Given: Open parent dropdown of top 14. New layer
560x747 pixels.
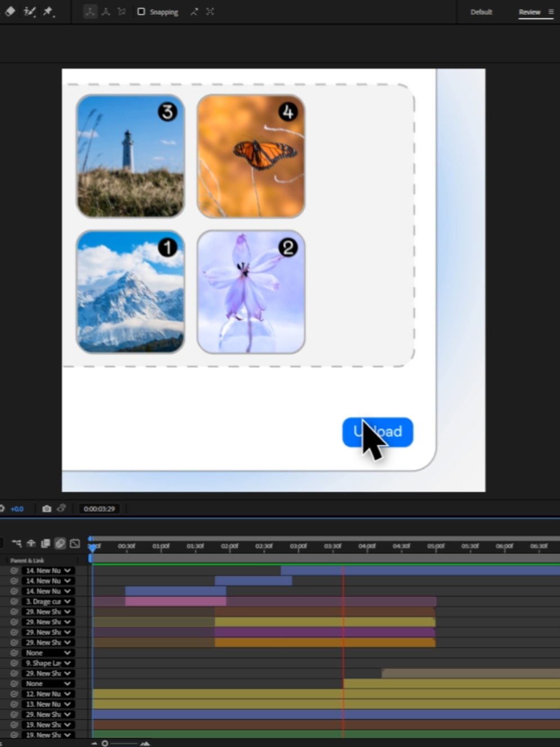Looking at the screenshot, I should 47,570.
